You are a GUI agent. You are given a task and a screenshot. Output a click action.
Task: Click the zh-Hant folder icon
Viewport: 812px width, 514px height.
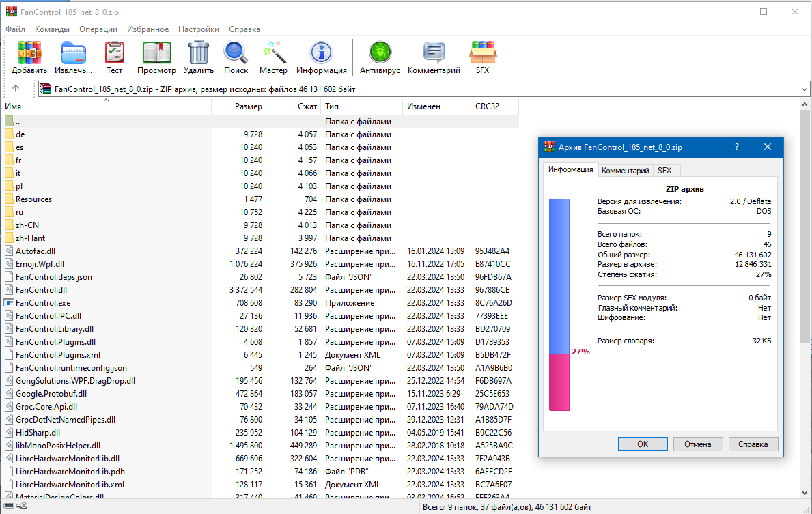[9, 238]
